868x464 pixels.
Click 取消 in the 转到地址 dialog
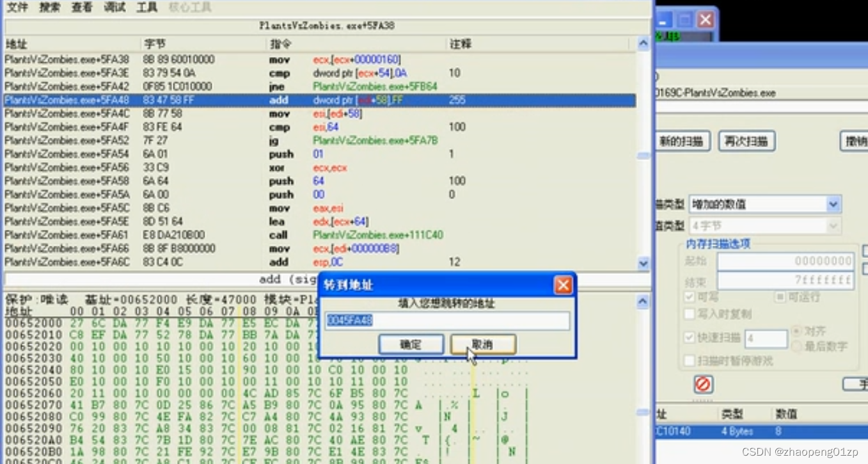[482, 344]
